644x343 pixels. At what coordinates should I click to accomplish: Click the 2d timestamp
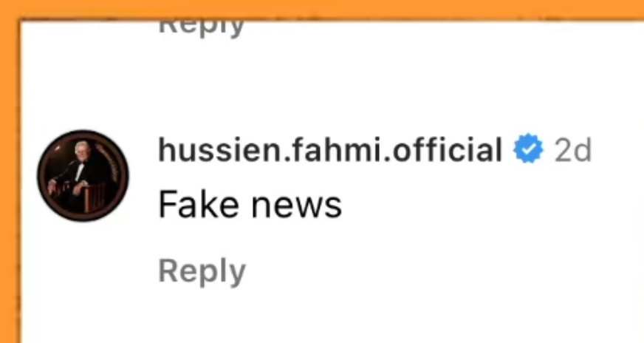tap(572, 150)
